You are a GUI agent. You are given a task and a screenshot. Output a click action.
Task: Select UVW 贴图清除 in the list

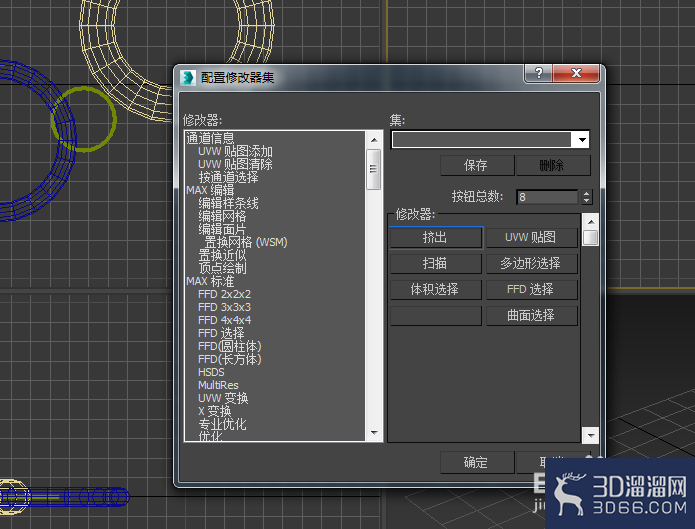point(235,165)
